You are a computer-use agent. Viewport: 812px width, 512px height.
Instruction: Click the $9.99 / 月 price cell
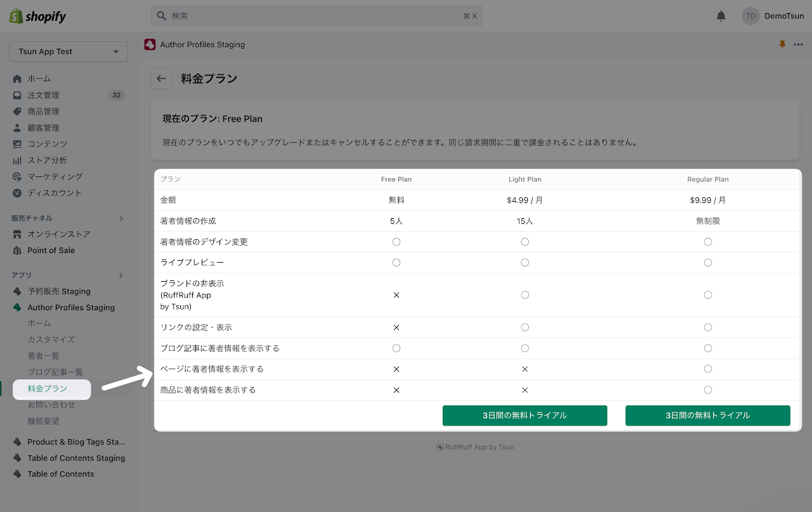[708, 200]
